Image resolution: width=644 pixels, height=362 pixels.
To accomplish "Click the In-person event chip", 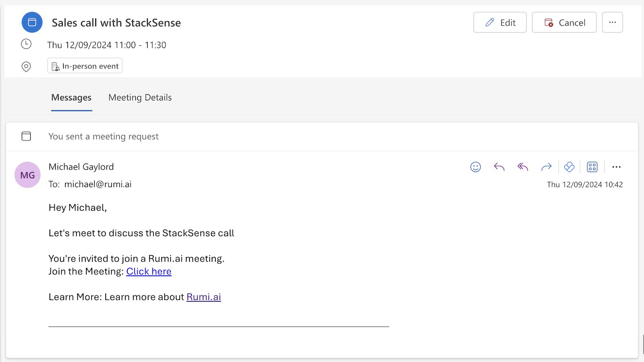I will [85, 66].
